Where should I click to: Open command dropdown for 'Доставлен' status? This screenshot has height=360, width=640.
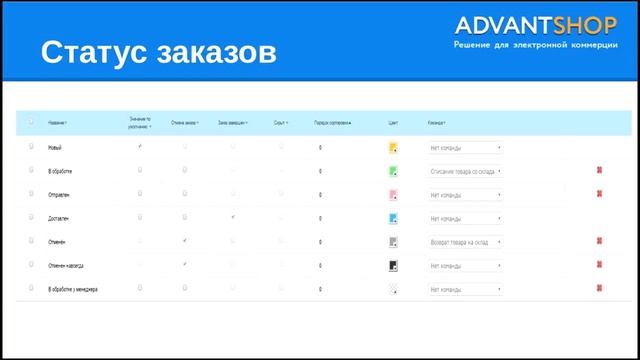(465, 219)
